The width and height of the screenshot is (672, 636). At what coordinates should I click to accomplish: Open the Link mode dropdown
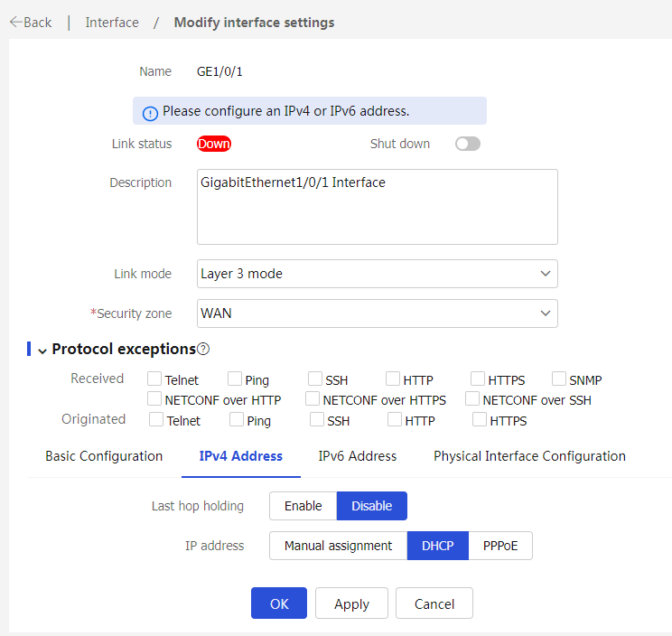tap(378, 274)
